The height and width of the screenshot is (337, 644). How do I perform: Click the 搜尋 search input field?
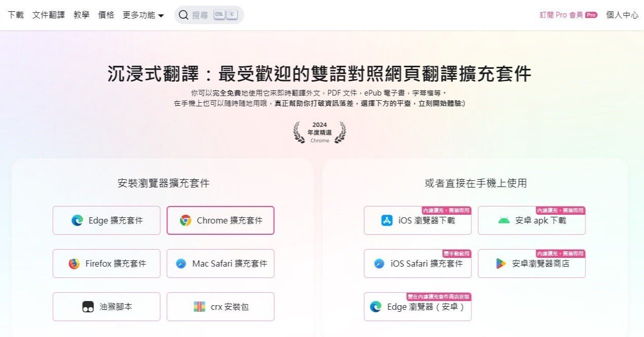click(209, 15)
